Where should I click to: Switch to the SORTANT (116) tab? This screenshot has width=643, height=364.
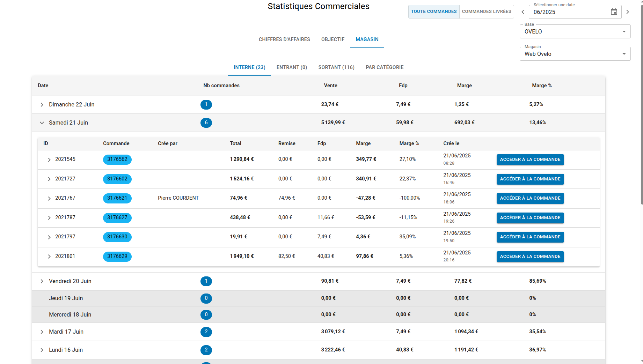(x=336, y=67)
